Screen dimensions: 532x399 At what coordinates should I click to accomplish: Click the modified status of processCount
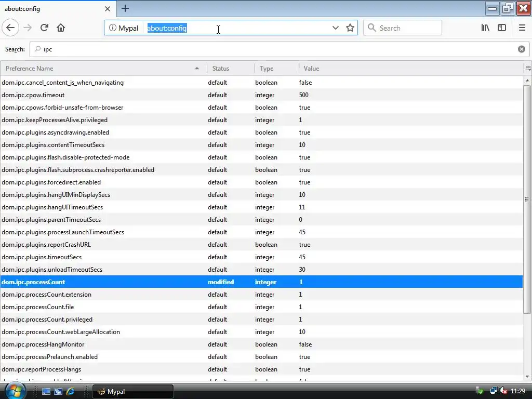(x=221, y=282)
